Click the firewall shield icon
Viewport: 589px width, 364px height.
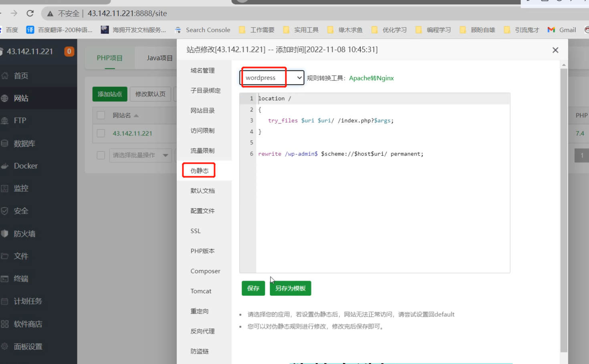pyautogui.click(x=5, y=233)
